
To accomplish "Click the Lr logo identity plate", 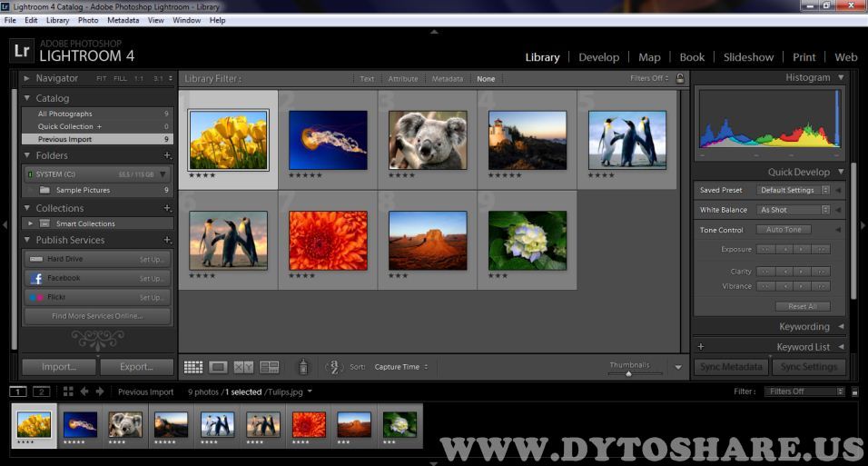I will [22, 51].
